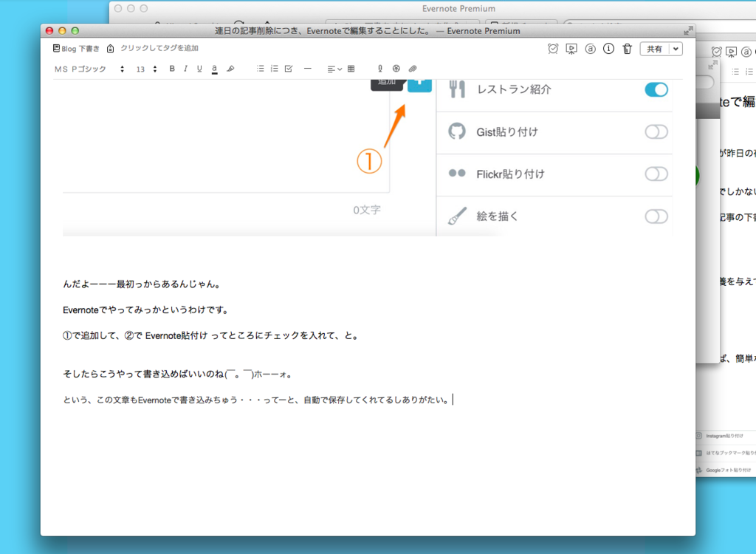Click the circled-a icon in the back window
The width and height of the screenshot is (756, 554).
[746, 52]
